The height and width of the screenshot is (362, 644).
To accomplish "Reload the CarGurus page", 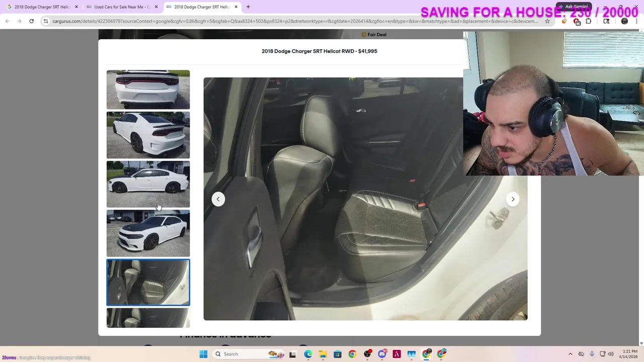I will (x=31, y=21).
